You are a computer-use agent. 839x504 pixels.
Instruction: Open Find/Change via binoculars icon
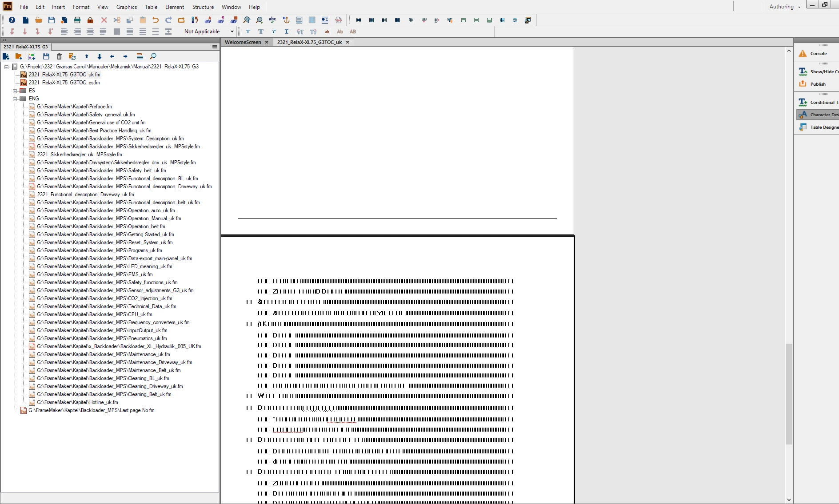pyautogui.click(x=247, y=20)
